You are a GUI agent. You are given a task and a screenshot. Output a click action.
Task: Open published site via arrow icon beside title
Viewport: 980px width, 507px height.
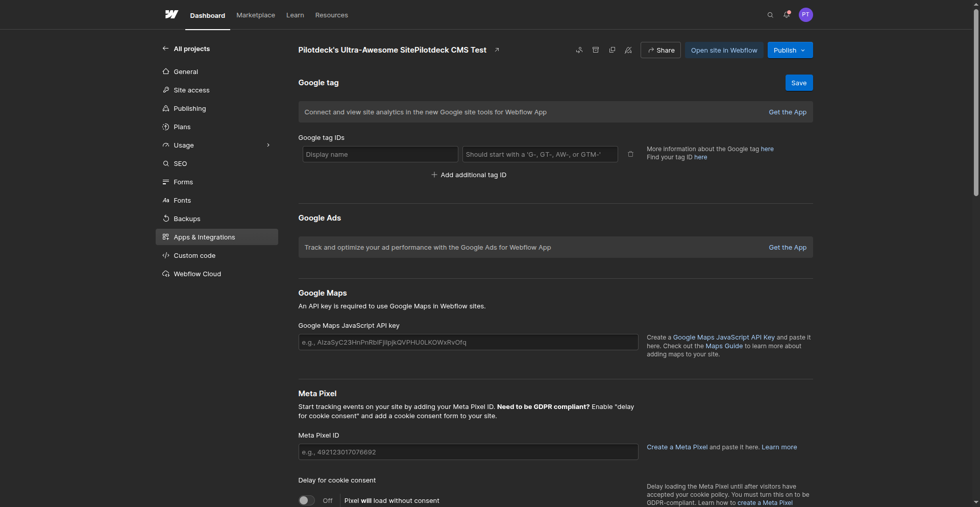(x=497, y=50)
